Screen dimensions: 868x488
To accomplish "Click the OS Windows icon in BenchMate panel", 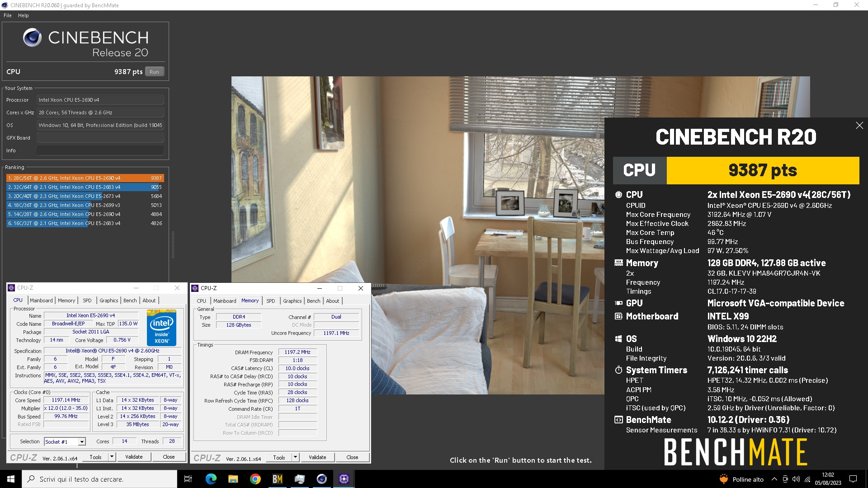I will click(x=618, y=339).
